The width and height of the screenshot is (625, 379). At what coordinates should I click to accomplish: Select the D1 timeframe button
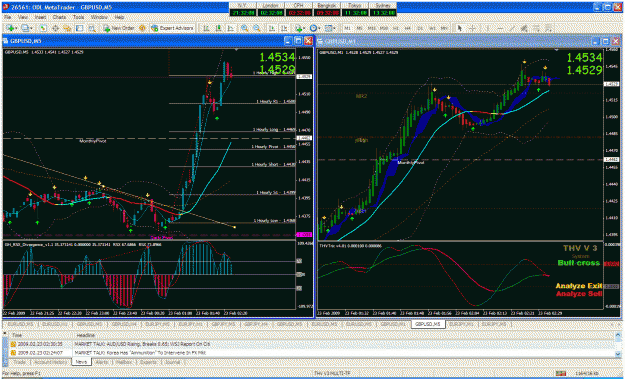point(420,28)
